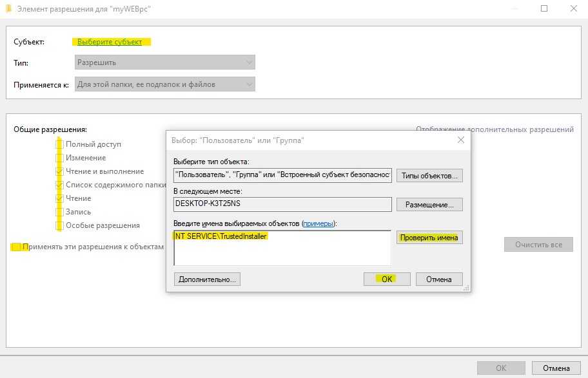Click "Отображение дополнительных разрешений" link
The height and width of the screenshot is (378, 588).
click(x=495, y=129)
